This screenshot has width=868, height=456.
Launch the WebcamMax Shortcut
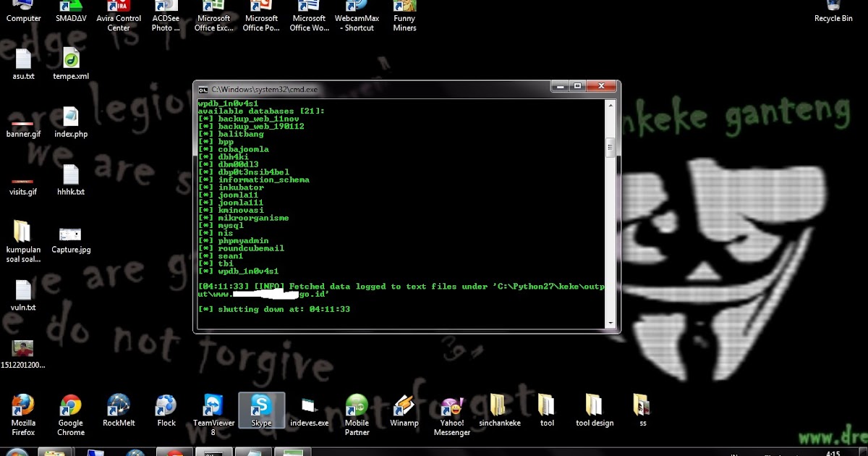pyautogui.click(x=357, y=9)
